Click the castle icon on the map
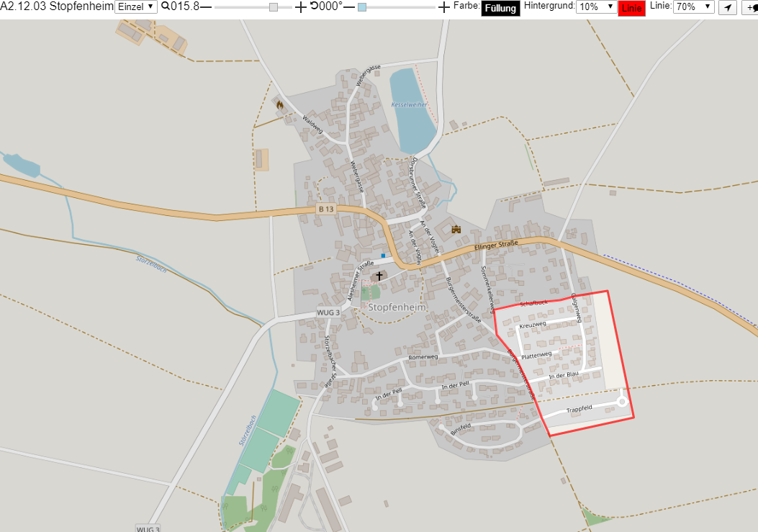Viewport: 758px width, 532px height. click(456, 229)
